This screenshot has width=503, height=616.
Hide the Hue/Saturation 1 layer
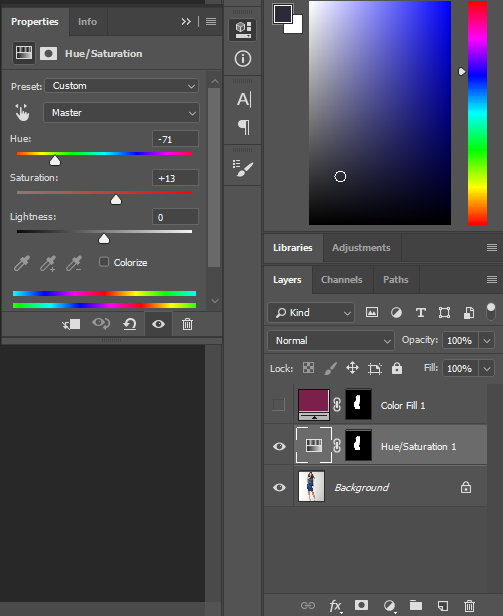coord(279,446)
